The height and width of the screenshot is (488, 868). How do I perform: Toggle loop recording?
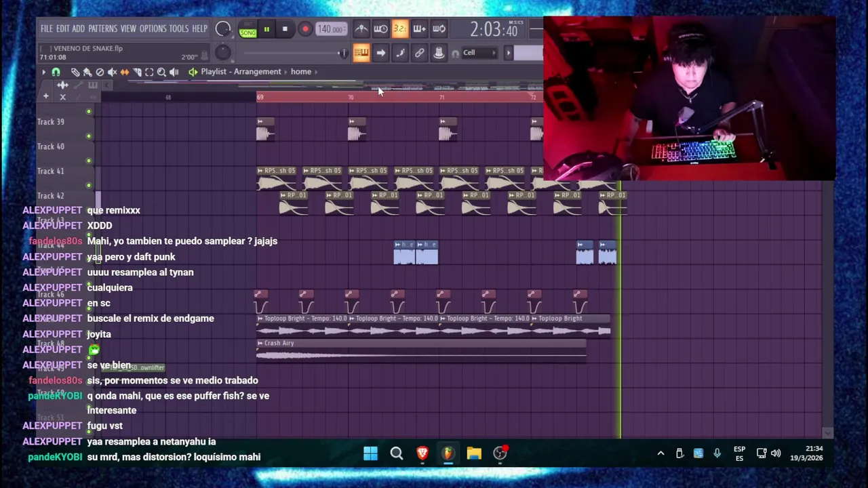click(439, 29)
